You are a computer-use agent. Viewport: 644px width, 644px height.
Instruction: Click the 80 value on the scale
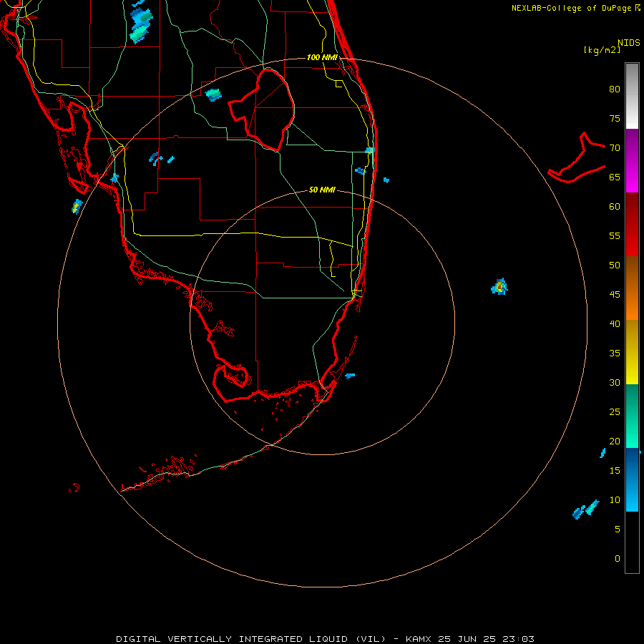coord(615,89)
